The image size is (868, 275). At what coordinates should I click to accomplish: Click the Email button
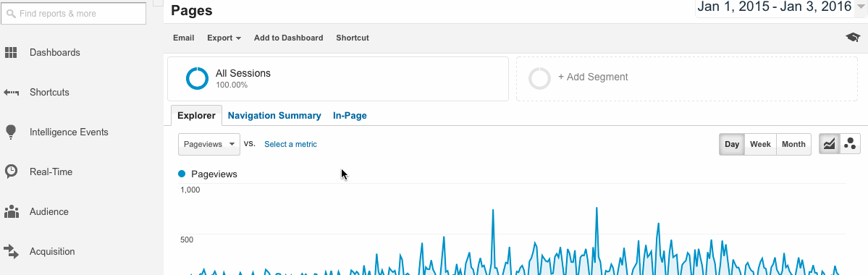coord(184,38)
